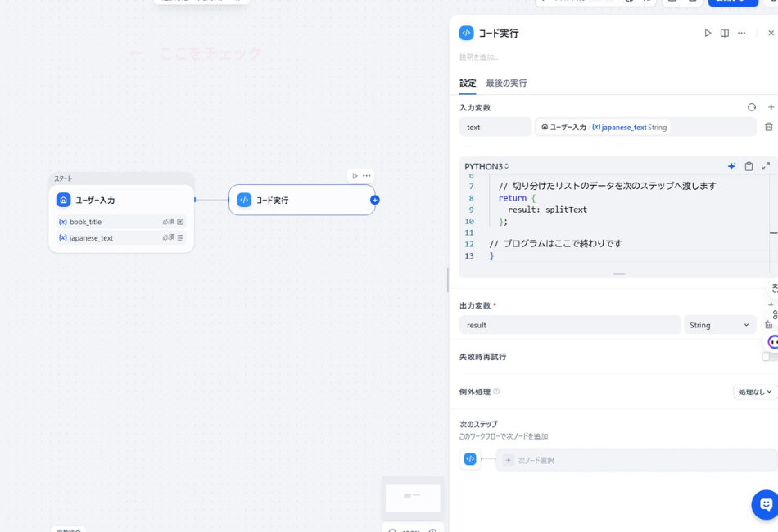778x532 pixels.
Task: Click the play icon above コード実行 node
Action: (x=355, y=176)
